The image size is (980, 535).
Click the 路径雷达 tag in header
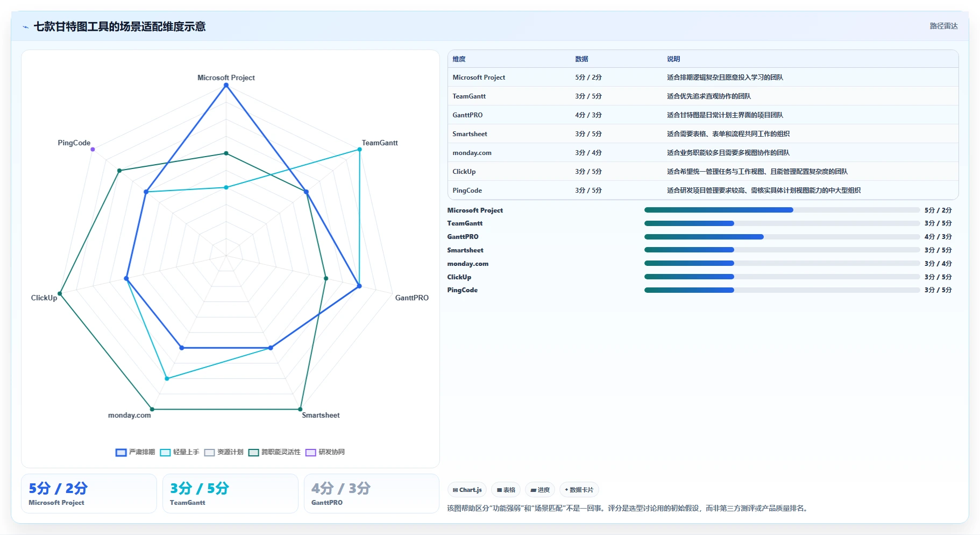click(x=943, y=26)
